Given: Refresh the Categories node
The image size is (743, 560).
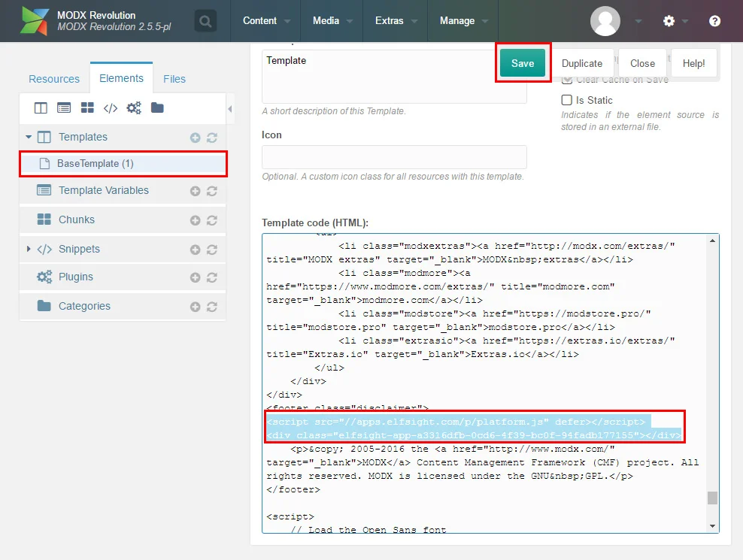Looking at the screenshot, I should tap(212, 307).
